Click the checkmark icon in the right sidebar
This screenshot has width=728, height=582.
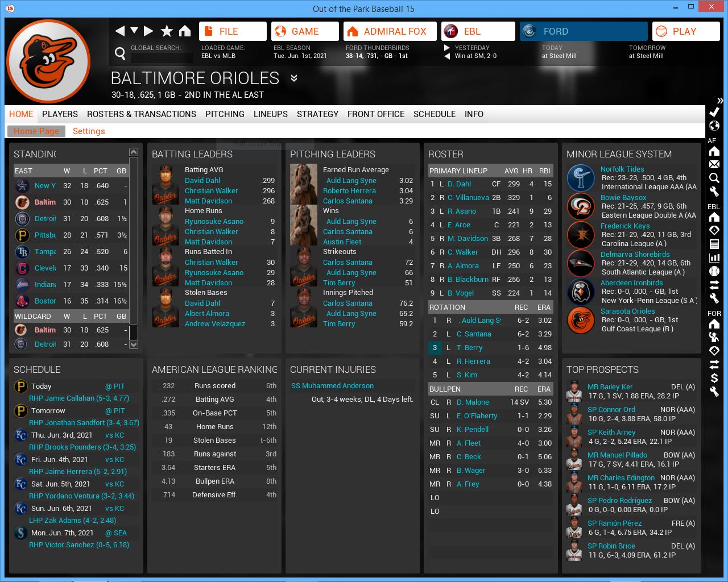(x=714, y=112)
